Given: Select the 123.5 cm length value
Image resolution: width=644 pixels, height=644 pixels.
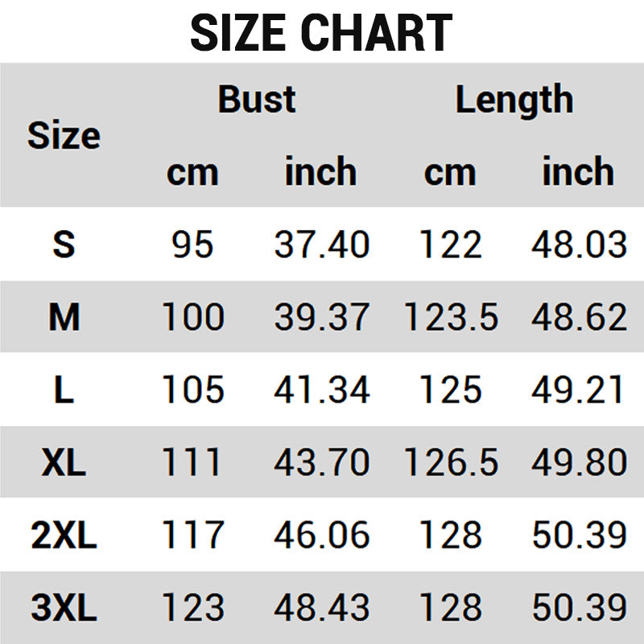Looking at the screenshot, I should point(451,317).
